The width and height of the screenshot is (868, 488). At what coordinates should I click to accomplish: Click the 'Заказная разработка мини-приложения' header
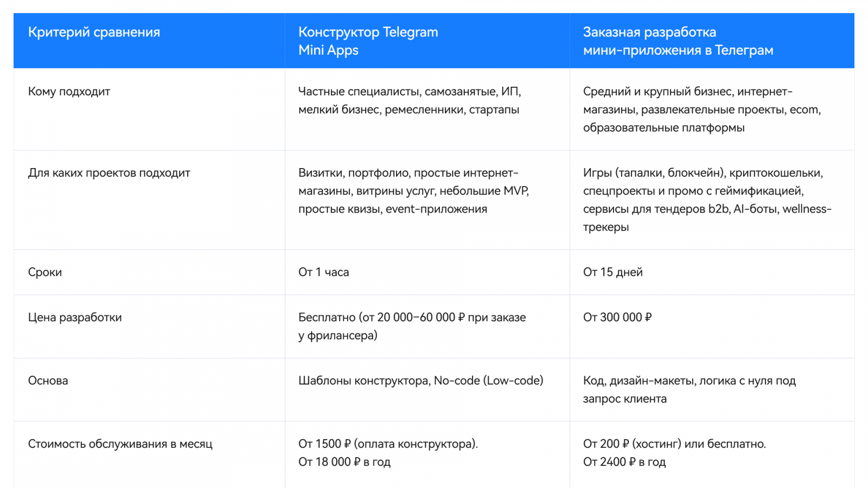678,41
